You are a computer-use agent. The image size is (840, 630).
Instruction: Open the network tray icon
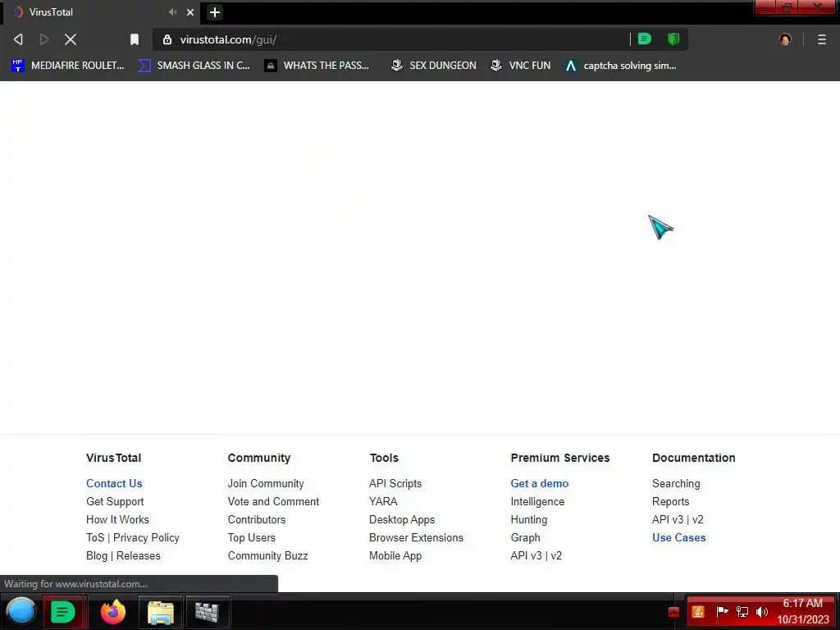click(742, 611)
